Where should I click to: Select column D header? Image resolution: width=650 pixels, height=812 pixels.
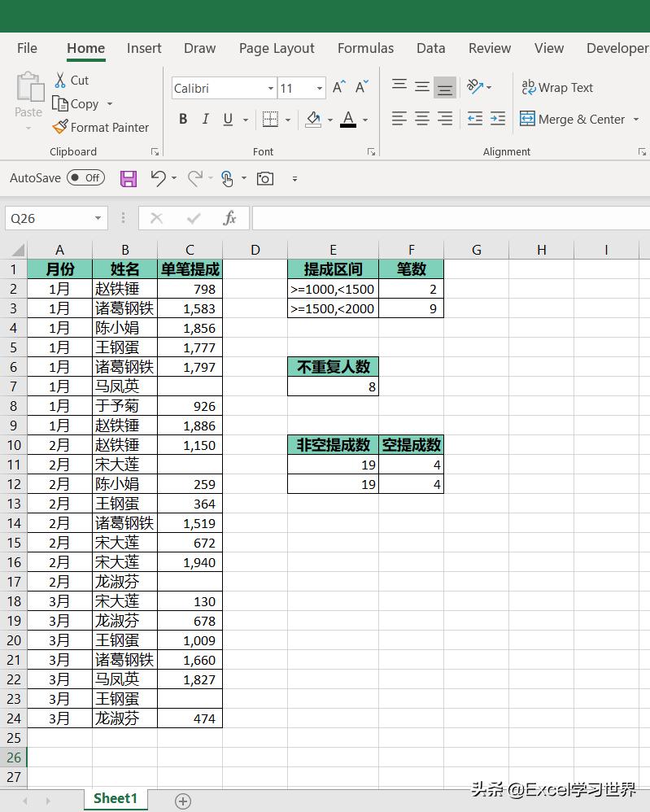tap(255, 250)
